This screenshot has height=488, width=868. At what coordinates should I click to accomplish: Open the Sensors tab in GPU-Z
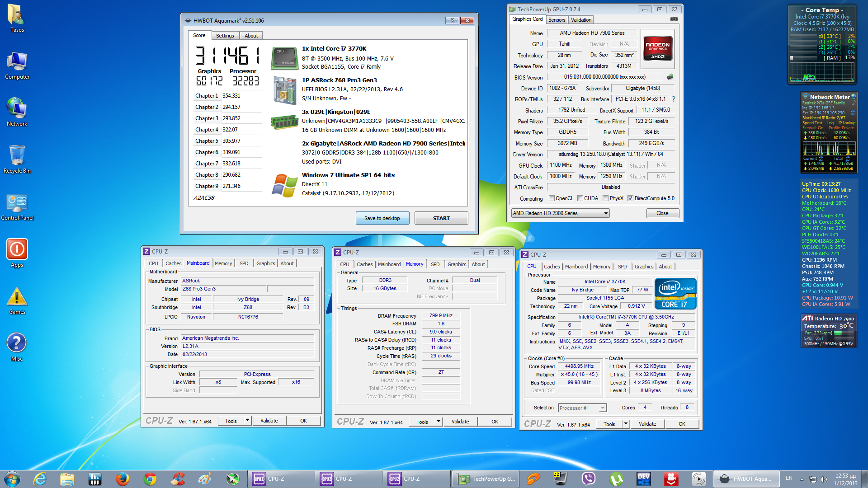click(x=557, y=20)
